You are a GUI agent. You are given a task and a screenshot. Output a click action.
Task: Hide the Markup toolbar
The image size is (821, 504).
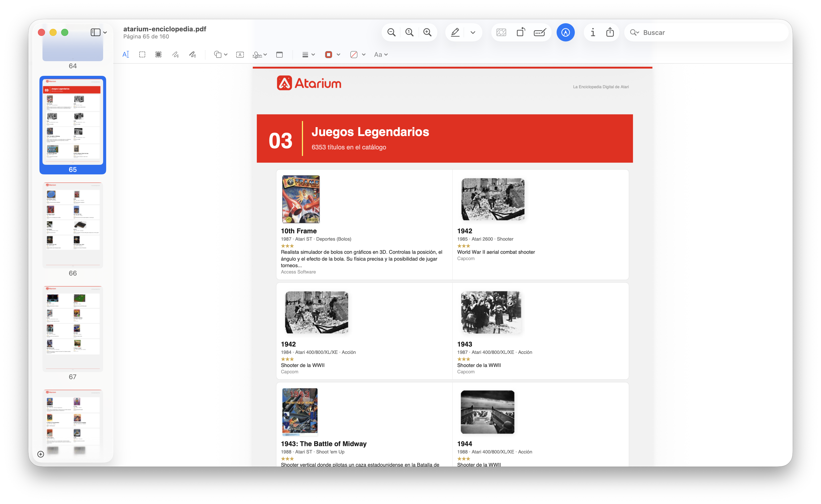click(565, 32)
